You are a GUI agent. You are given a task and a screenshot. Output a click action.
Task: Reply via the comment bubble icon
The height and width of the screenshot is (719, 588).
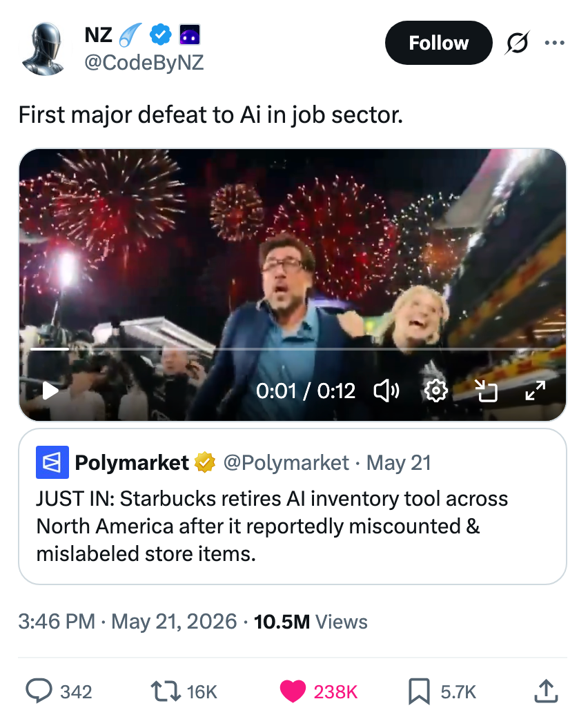coord(39,691)
